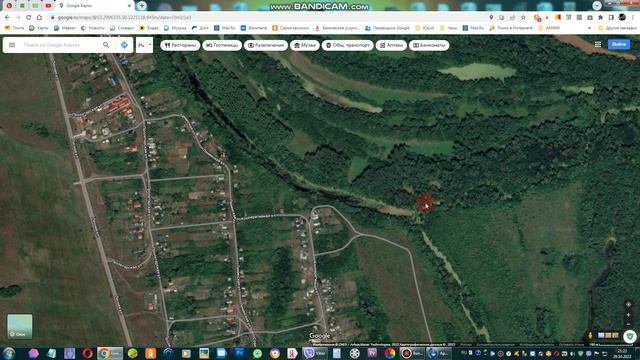
Task: Share this page via the share icon
Action: click(x=513, y=18)
